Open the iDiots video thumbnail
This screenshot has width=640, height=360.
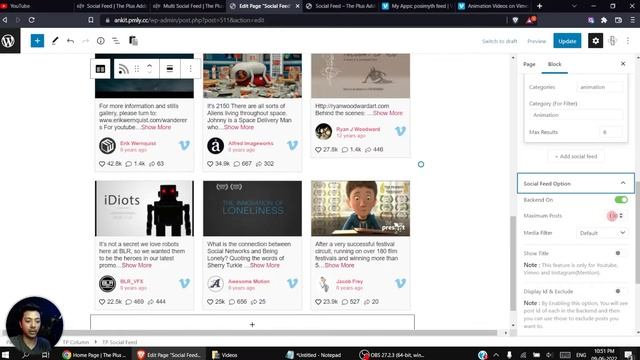pos(144,209)
